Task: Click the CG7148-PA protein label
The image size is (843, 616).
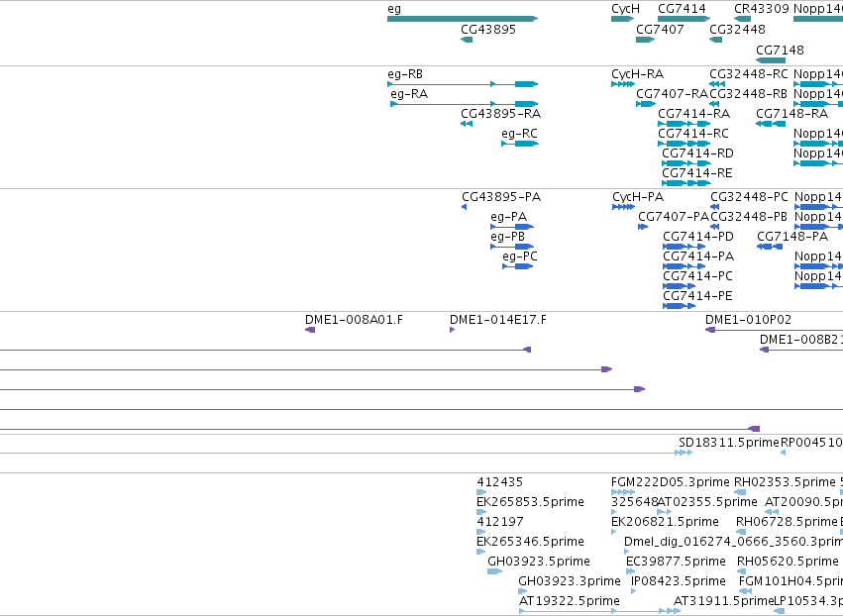Action: (791, 237)
